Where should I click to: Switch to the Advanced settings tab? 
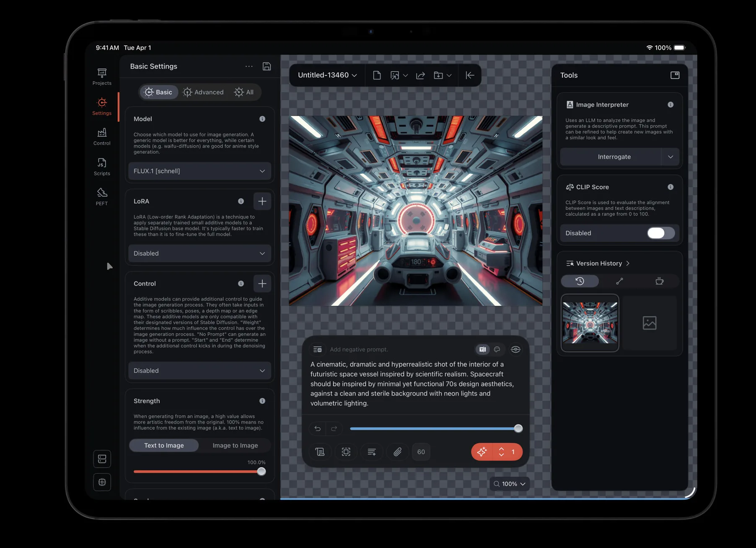204,92
